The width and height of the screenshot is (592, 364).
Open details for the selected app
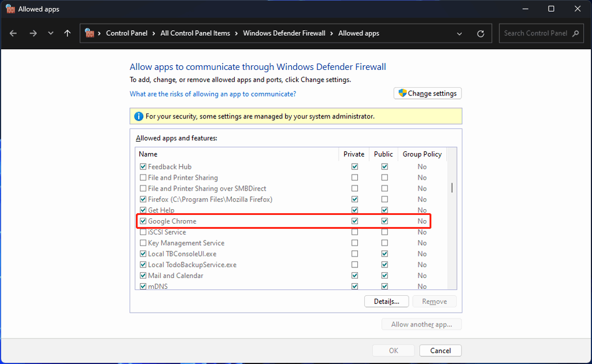[386, 301]
